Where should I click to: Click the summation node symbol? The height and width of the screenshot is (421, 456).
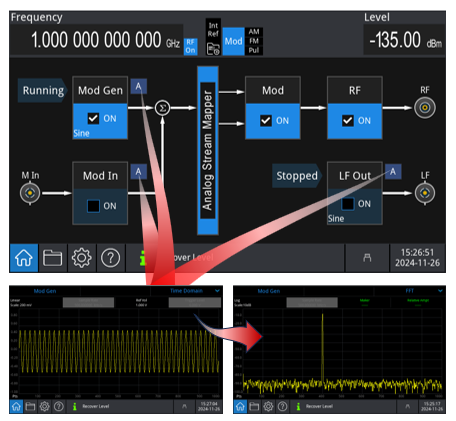(162, 108)
